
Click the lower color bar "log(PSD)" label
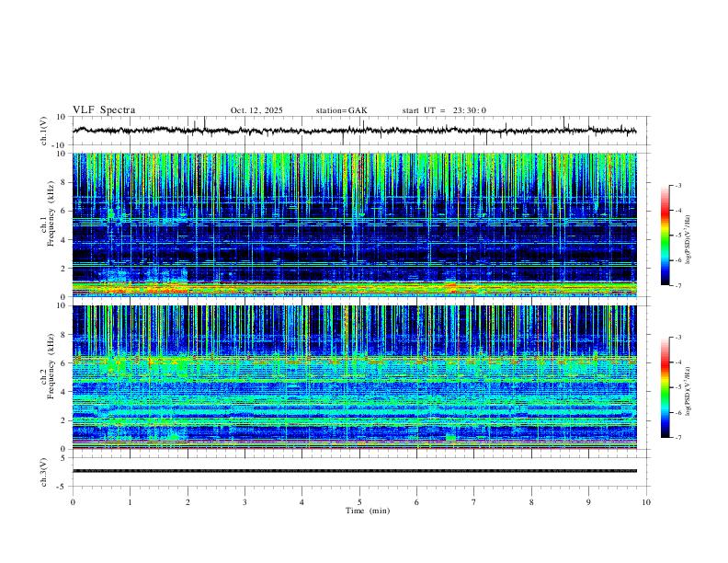pyautogui.click(x=688, y=391)
